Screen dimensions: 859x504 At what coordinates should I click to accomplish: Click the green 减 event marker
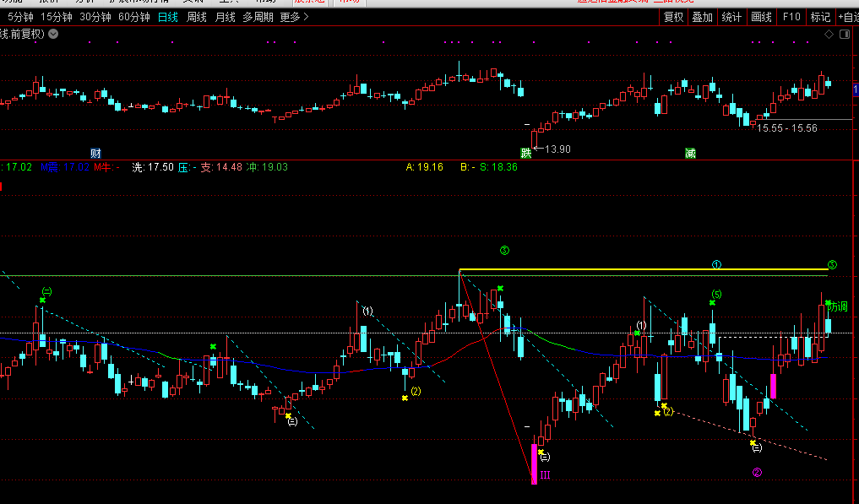point(690,153)
